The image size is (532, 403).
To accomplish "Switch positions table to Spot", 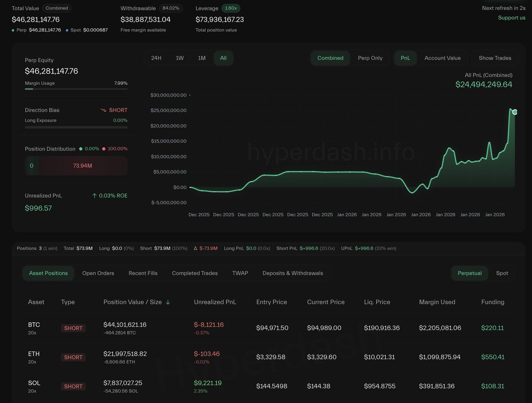I will click(x=502, y=273).
